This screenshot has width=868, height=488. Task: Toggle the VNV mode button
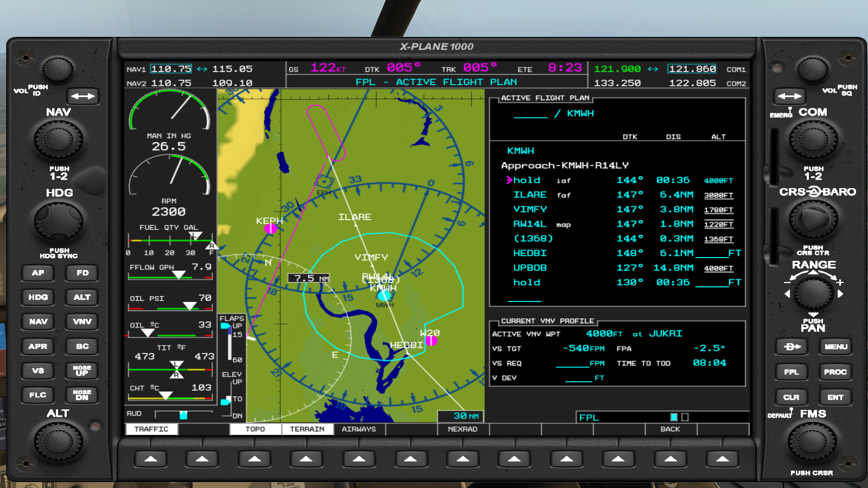point(82,322)
